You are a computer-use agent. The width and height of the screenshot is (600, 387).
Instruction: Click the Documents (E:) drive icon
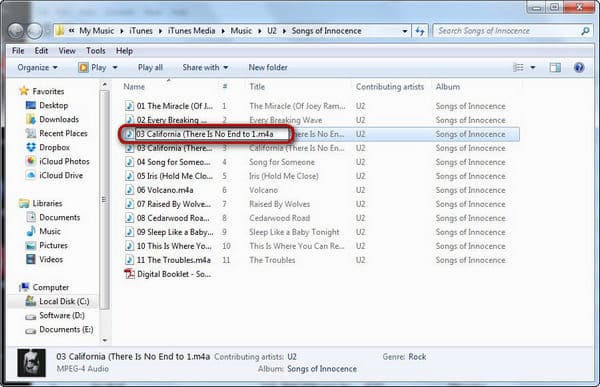tap(31, 330)
